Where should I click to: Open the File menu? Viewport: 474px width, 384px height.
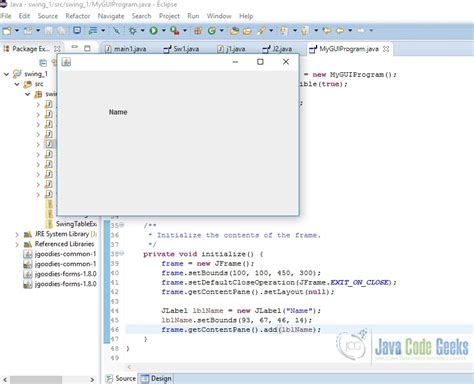point(6,16)
